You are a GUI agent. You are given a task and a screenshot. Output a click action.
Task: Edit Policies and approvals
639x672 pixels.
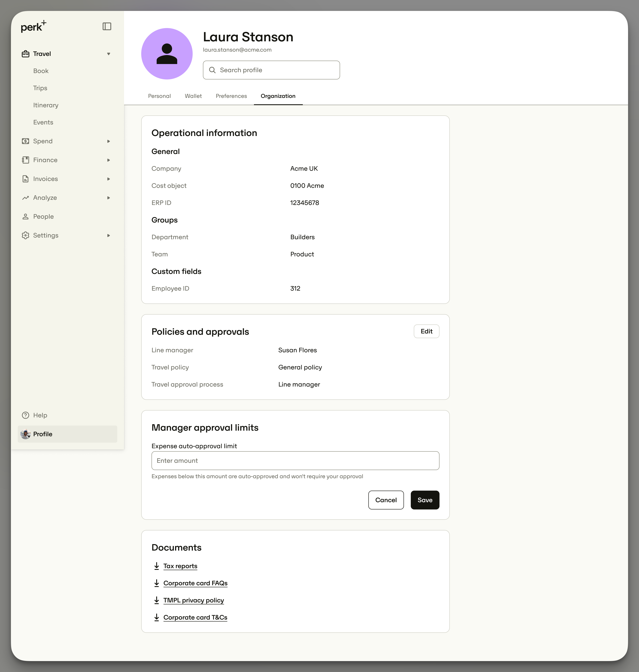tap(426, 331)
